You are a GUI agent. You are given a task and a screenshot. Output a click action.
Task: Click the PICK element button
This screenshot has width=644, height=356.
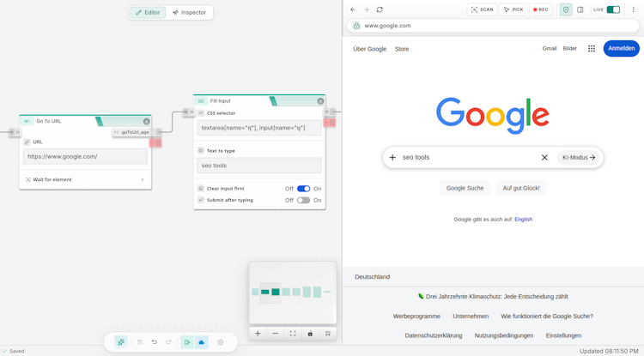tap(513, 9)
